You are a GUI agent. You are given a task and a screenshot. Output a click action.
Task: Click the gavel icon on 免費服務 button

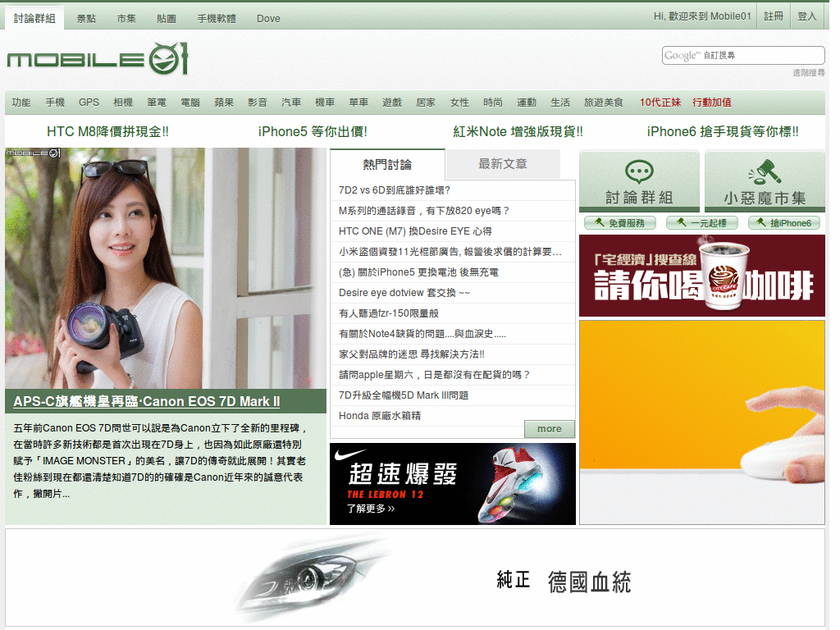pos(600,222)
